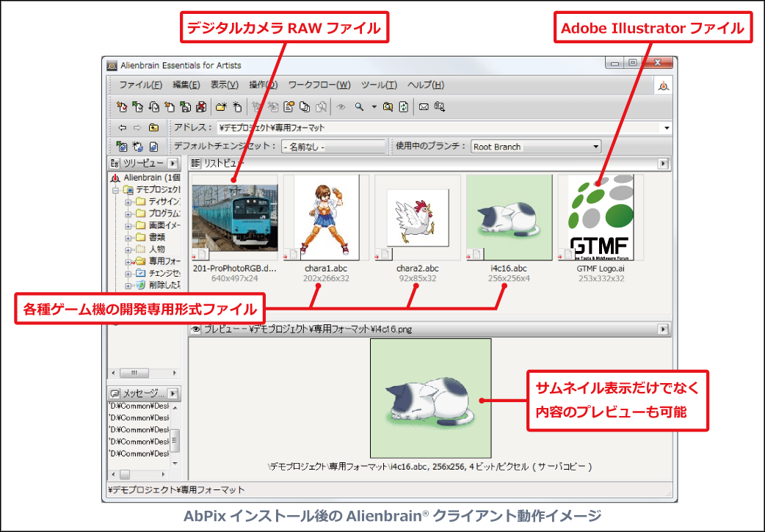The image size is (765, 532).
Task: Click the リストビュー panel icon
Action: click(195, 163)
